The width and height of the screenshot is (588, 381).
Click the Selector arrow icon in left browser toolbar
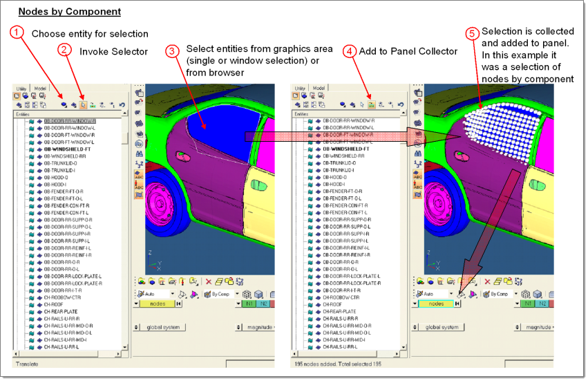click(x=82, y=104)
